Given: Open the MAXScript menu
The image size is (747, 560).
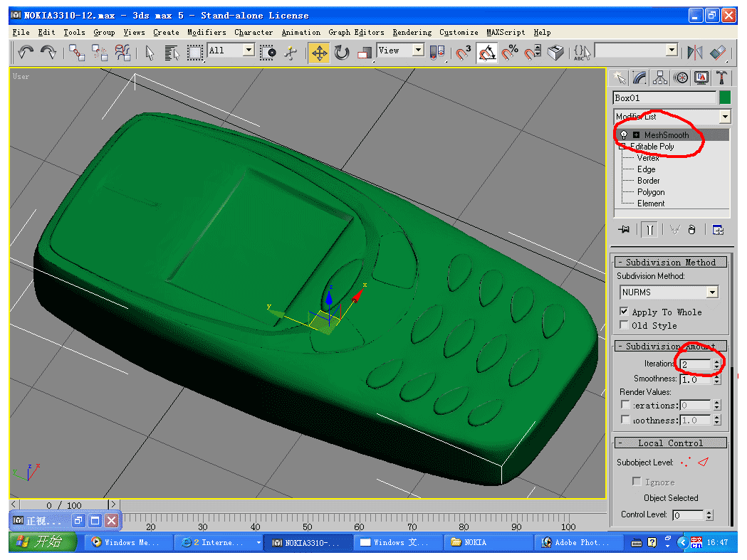Looking at the screenshot, I should tap(506, 33).
